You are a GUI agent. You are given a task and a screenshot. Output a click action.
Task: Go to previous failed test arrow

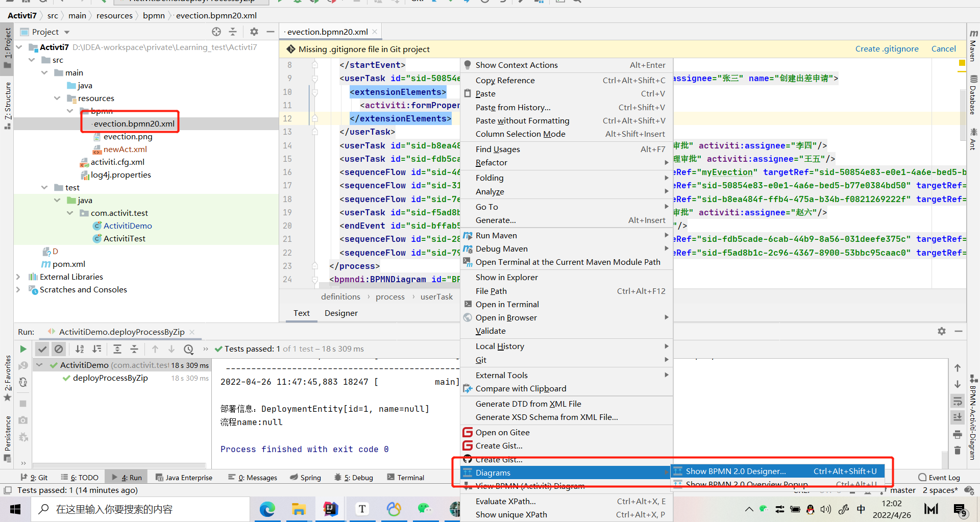(155, 349)
